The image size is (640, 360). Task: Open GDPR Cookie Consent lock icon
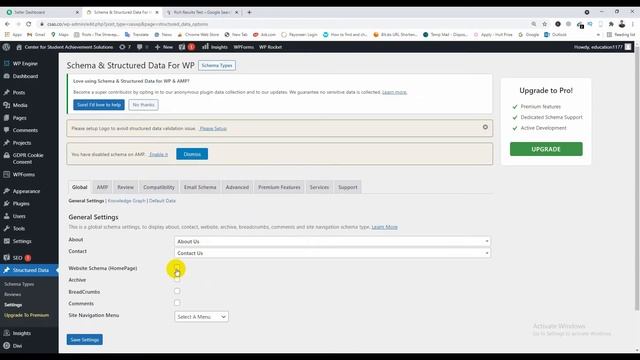(x=7, y=155)
